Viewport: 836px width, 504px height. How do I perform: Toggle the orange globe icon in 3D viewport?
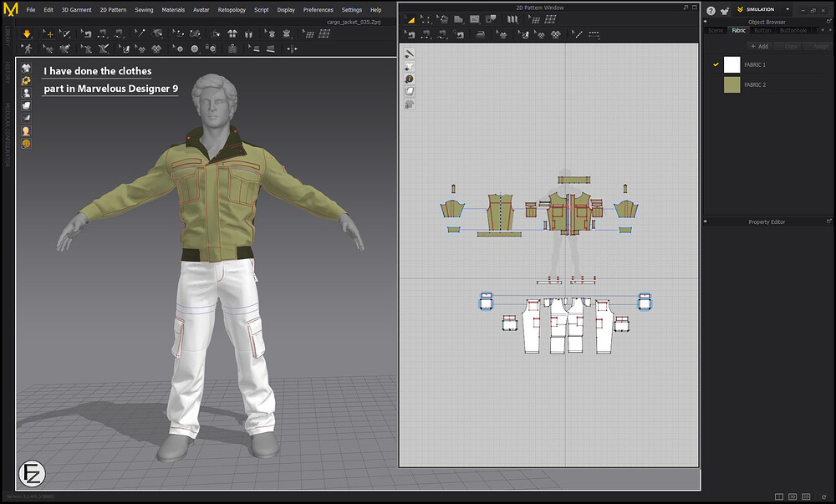[26, 144]
